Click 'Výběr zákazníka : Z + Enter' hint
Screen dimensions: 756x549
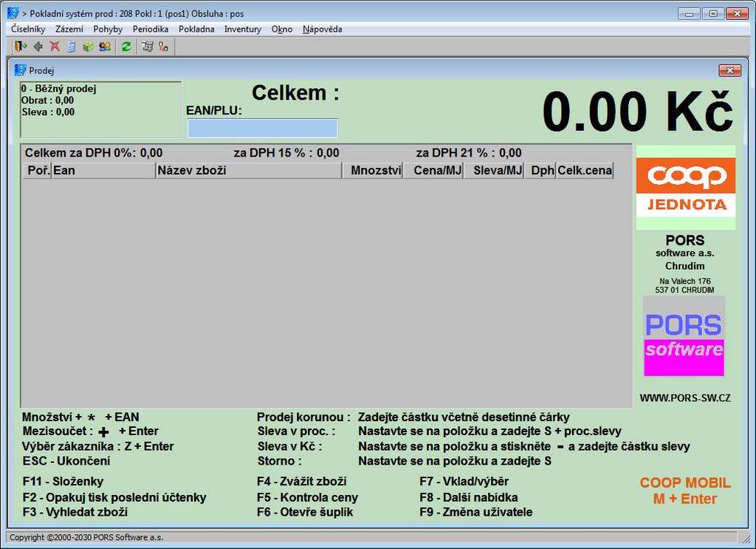coord(98,446)
